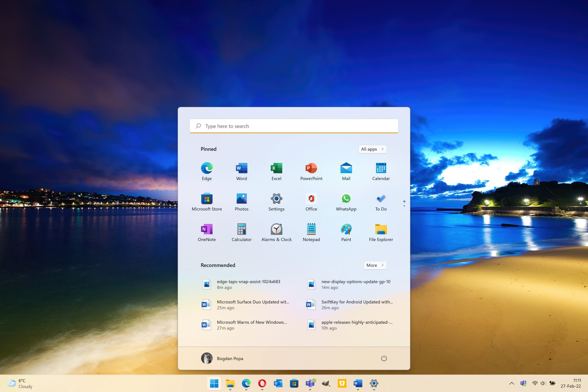Show hidden icons in system tray
This screenshot has height=392, width=588.
[512, 383]
